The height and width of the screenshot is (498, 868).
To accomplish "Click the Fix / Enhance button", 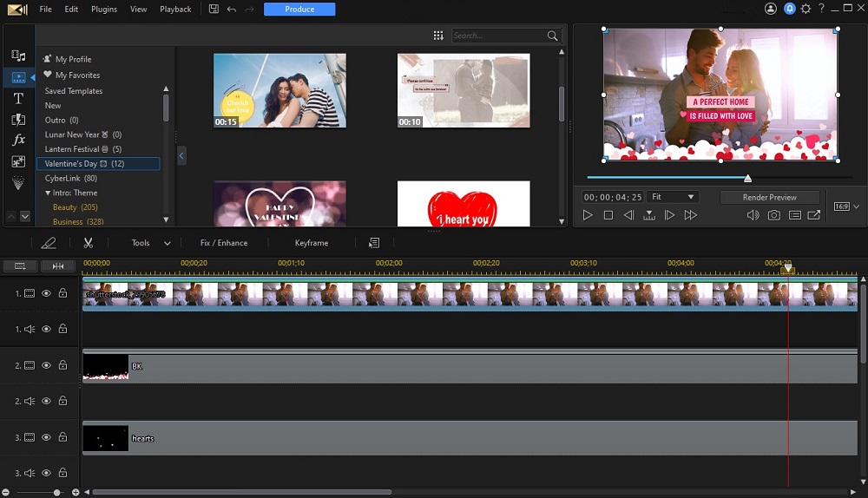I will pyautogui.click(x=224, y=243).
